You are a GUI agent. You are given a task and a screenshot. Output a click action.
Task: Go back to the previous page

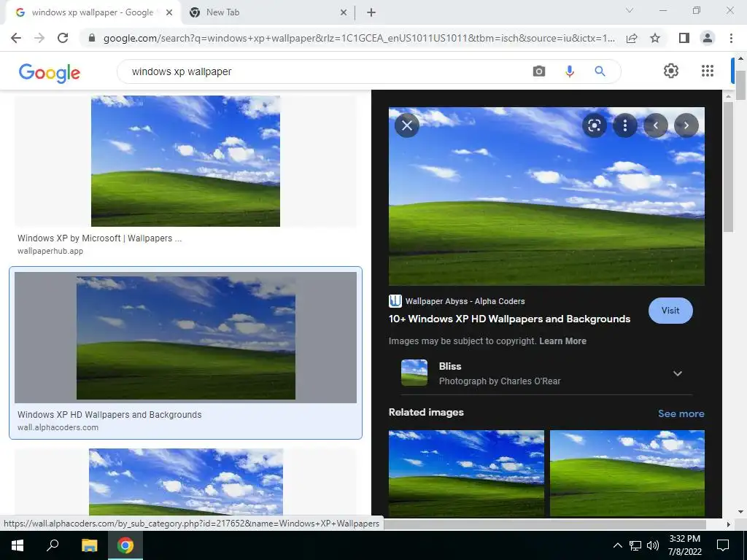16,38
